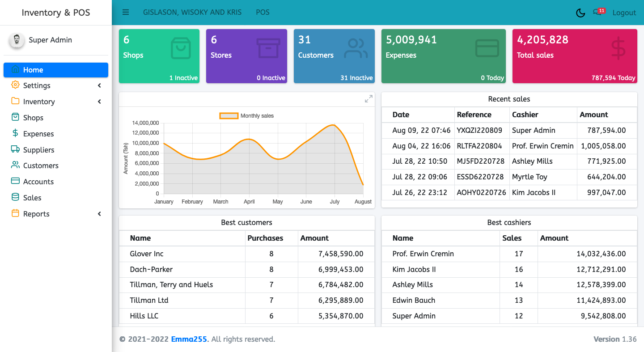This screenshot has width=644, height=352.
Task: Toggle Monthly sales legend visibility
Action: pyautogui.click(x=246, y=116)
